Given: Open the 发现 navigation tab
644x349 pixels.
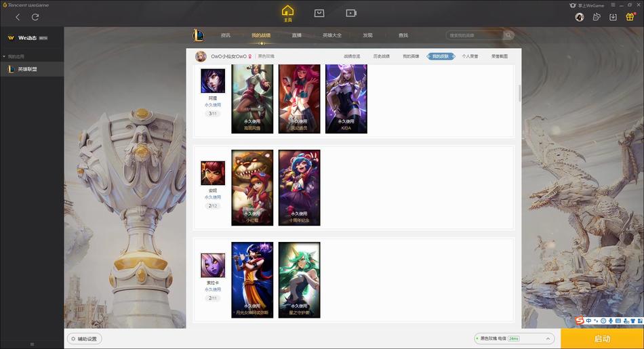Looking at the screenshot, I should point(367,35).
